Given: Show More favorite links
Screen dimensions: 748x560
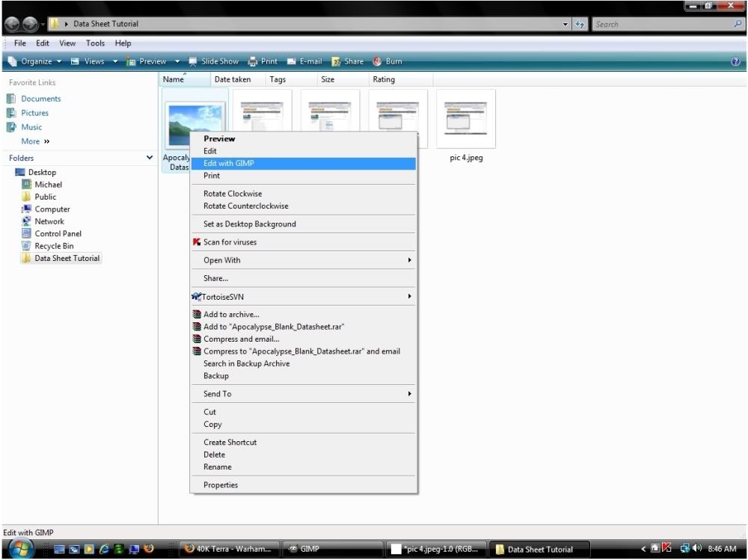Looking at the screenshot, I should click(x=35, y=141).
